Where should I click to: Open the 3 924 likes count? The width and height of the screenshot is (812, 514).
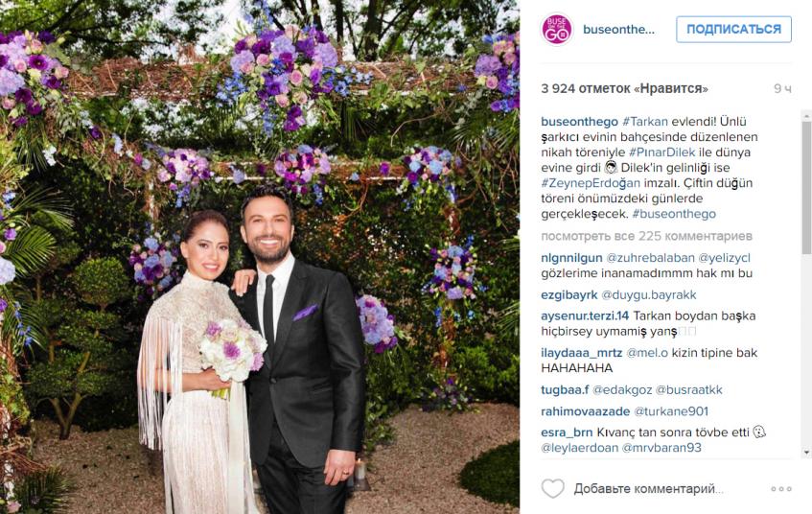pos(624,88)
